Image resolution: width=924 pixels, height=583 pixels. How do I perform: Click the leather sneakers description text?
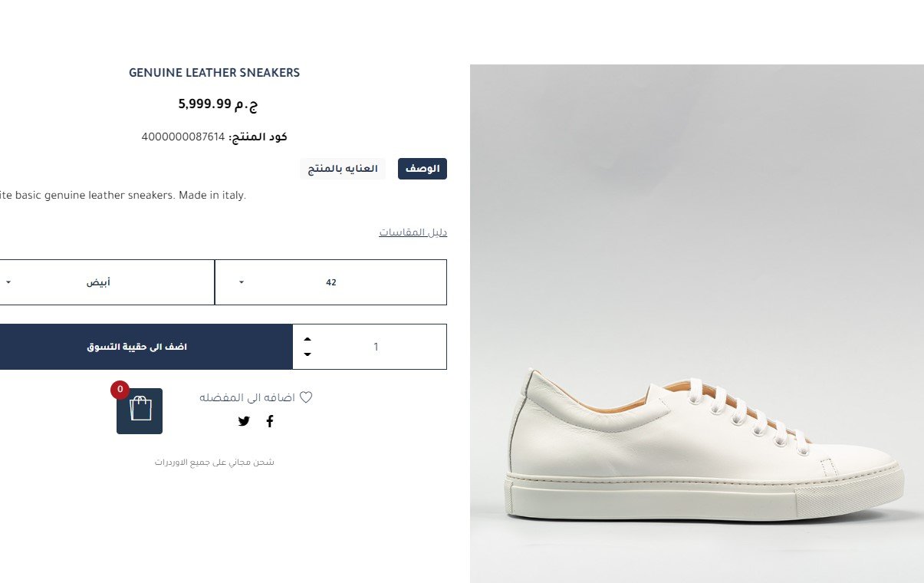(x=123, y=196)
